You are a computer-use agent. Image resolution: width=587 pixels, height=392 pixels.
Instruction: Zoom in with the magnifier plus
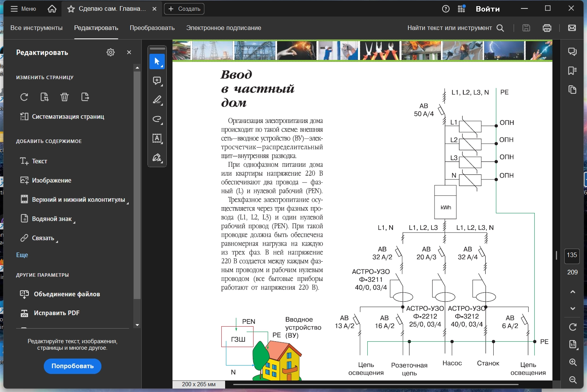pos(573,362)
